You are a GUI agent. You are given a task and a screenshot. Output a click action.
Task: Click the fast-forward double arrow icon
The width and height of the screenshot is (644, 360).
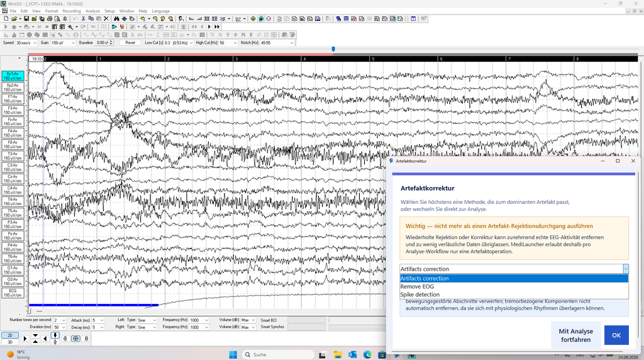click(x=217, y=26)
